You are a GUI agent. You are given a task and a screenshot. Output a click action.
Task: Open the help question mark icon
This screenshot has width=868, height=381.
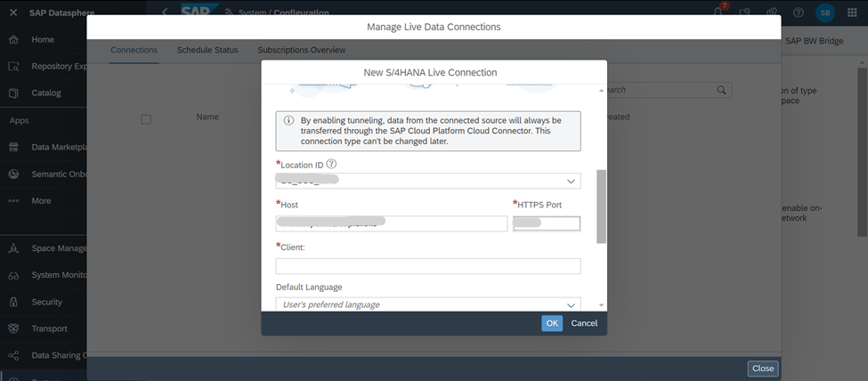coord(799,12)
